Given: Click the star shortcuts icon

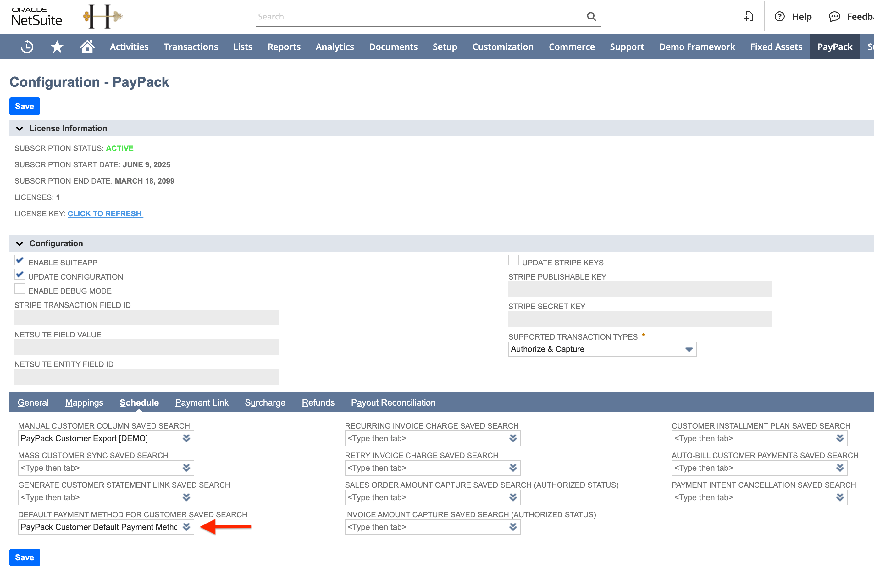Looking at the screenshot, I should [x=57, y=47].
